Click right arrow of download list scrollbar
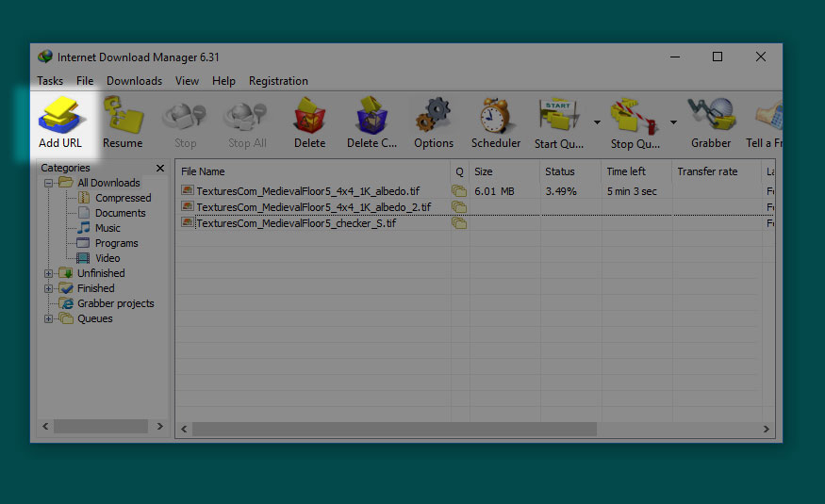This screenshot has height=504, width=825. (x=766, y=430)
